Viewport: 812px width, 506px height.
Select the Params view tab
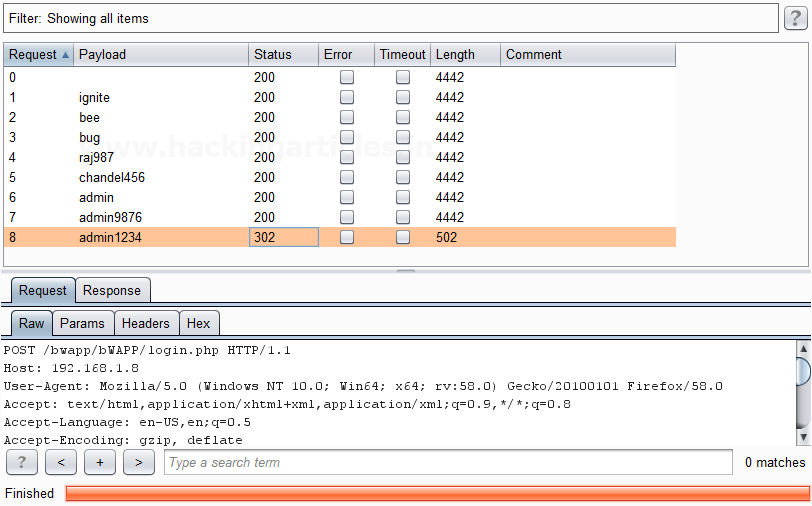[83, 323]
